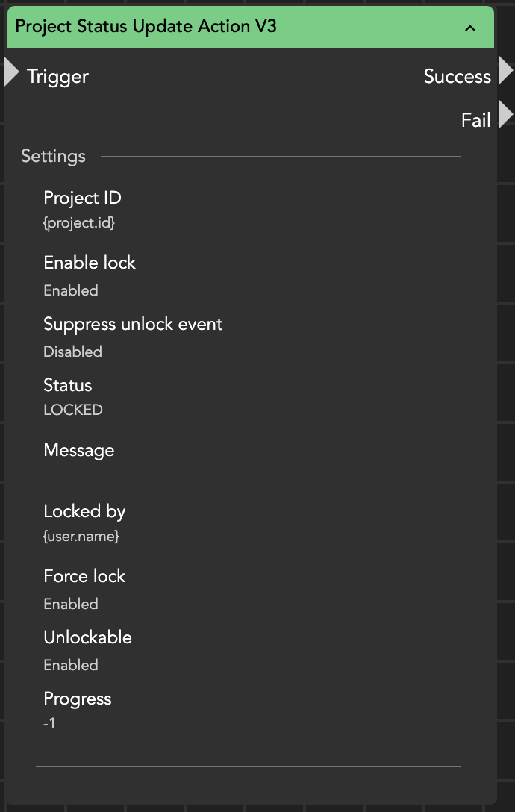Click the Project ID setting label

tap(82, 198)
